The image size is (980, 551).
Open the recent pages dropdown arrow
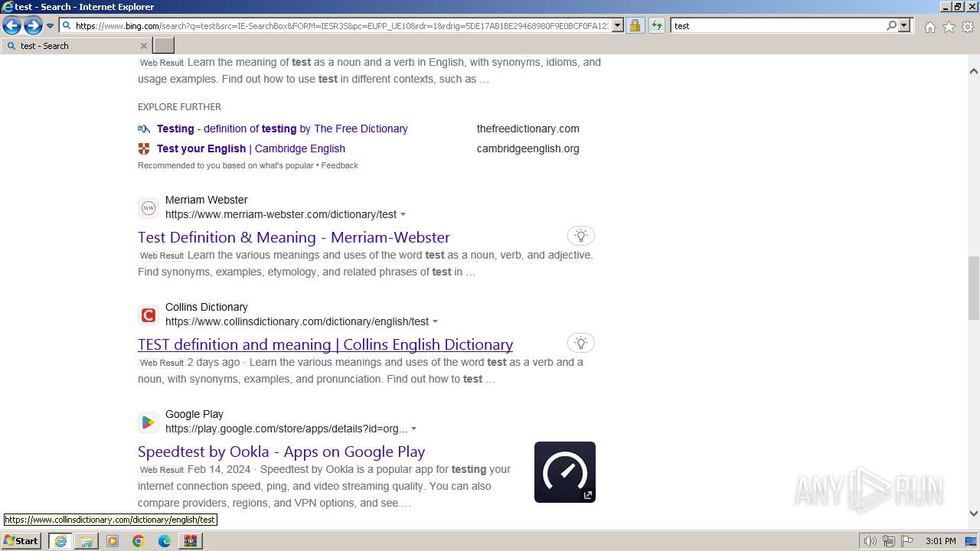pyautogui.click(x=51, y=26)
